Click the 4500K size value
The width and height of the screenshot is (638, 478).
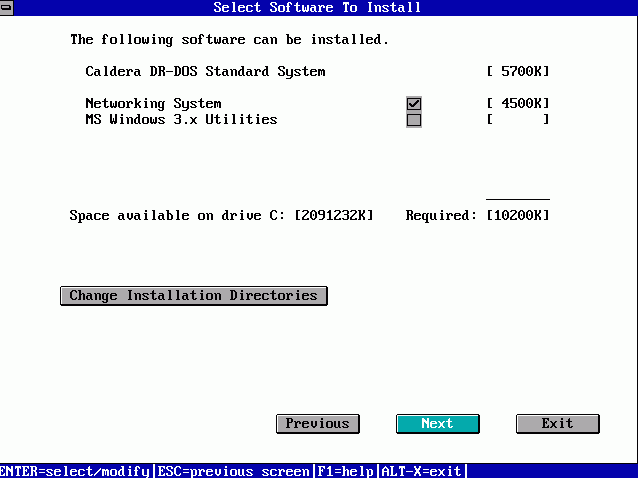tap(518, 104)
